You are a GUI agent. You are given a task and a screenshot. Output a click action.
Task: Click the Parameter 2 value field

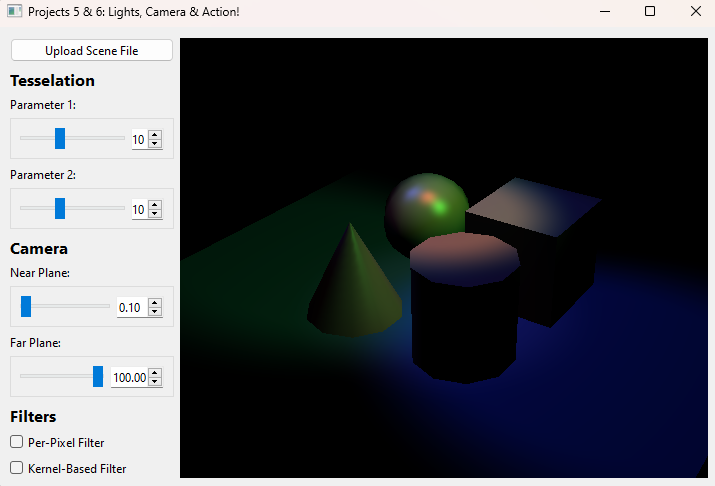(140, 210)
